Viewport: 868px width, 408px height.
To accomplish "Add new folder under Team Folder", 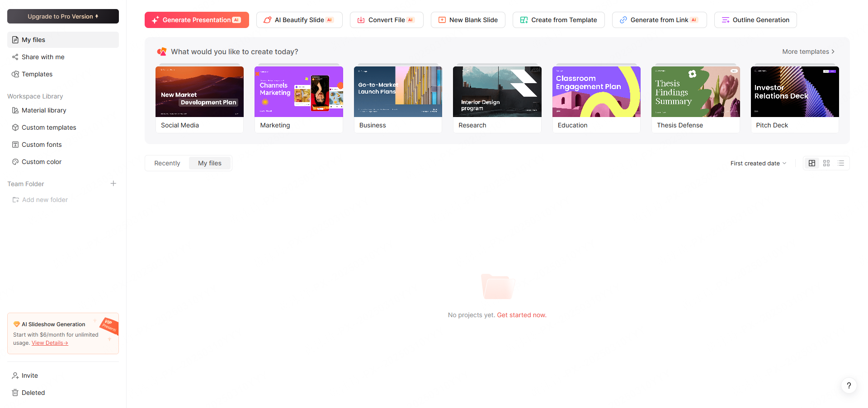I will [44, 200].
